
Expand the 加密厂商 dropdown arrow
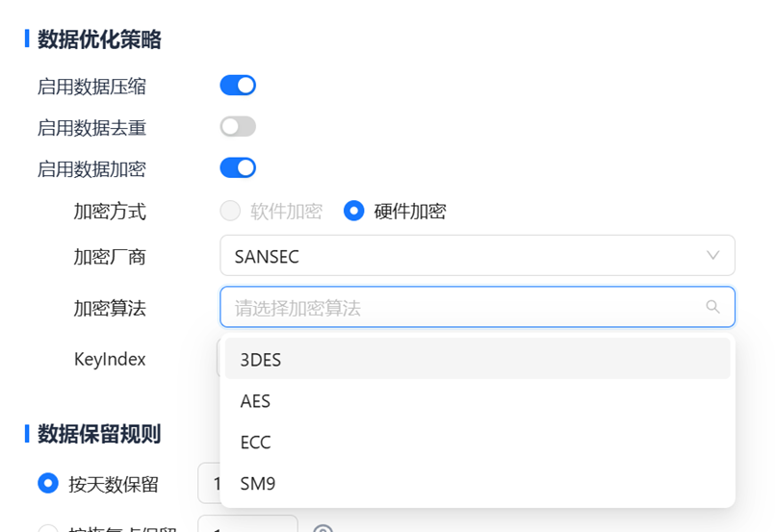coord(712,256)
